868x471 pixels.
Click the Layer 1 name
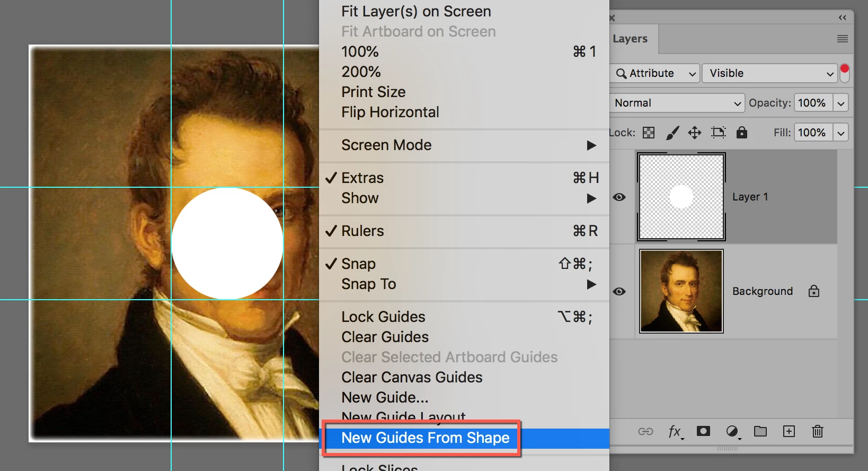tap(750, 197)
